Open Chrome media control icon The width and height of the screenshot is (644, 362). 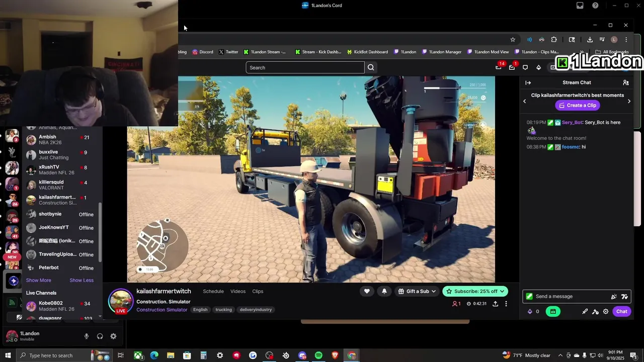(602, 40)
